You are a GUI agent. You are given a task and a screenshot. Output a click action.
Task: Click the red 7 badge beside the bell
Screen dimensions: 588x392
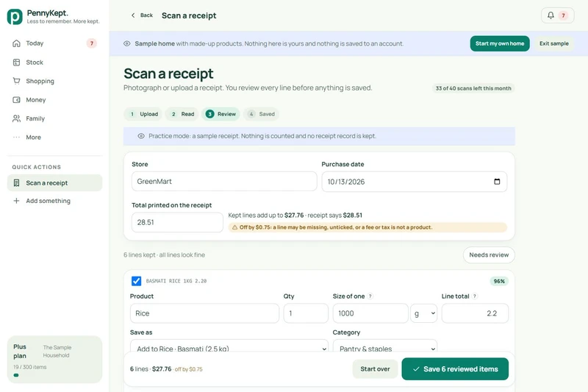563,15
